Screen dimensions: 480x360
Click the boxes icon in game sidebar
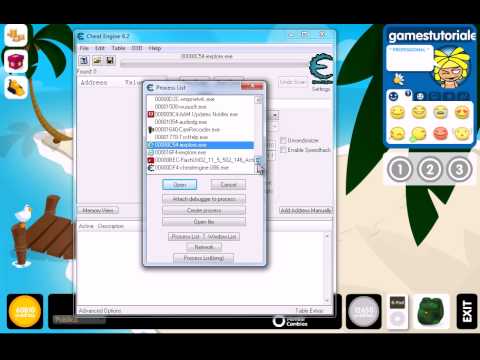coord(16,35)
